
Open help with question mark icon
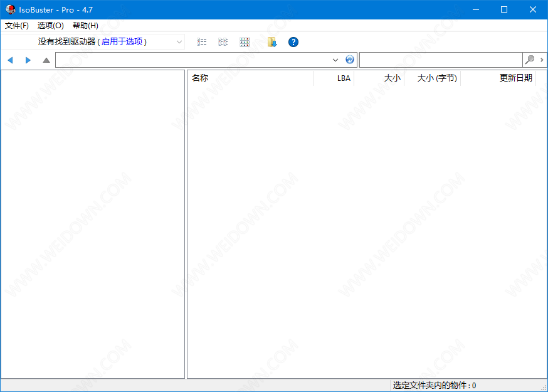point(293,42)
